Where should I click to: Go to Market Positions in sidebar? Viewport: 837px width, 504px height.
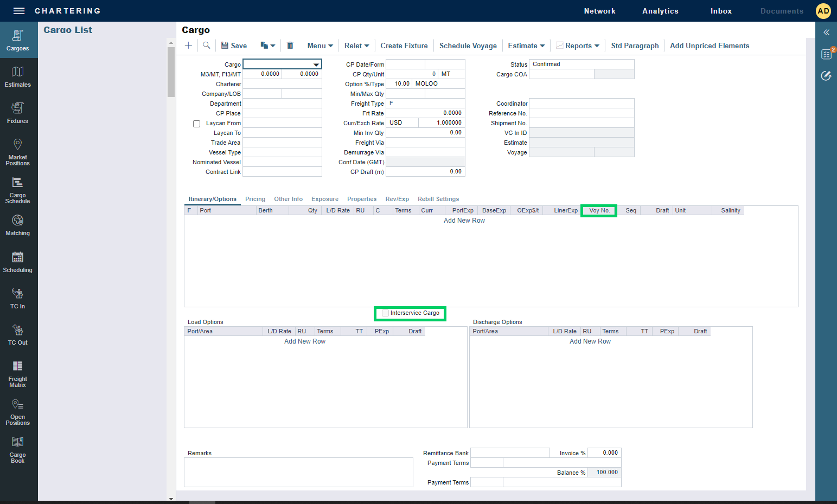[x=18, y=152]
